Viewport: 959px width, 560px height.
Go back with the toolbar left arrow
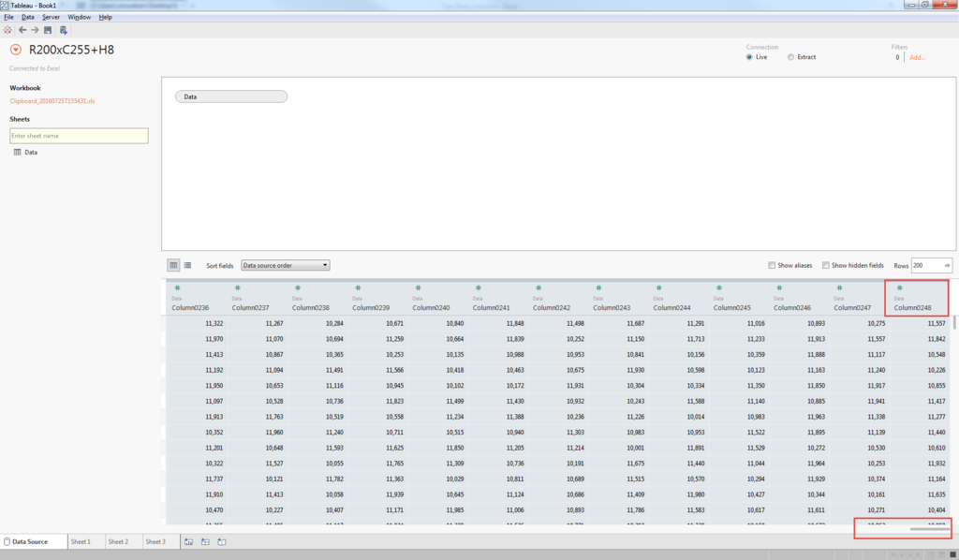pos(22,30)
